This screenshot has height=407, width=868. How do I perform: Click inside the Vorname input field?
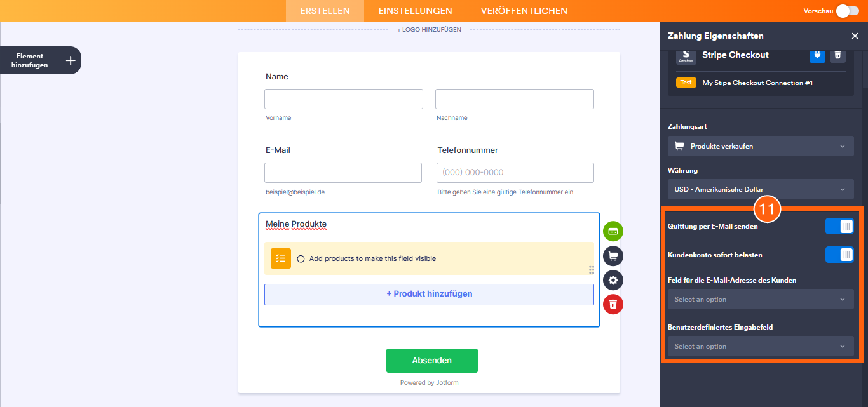[x=343, y=98]
